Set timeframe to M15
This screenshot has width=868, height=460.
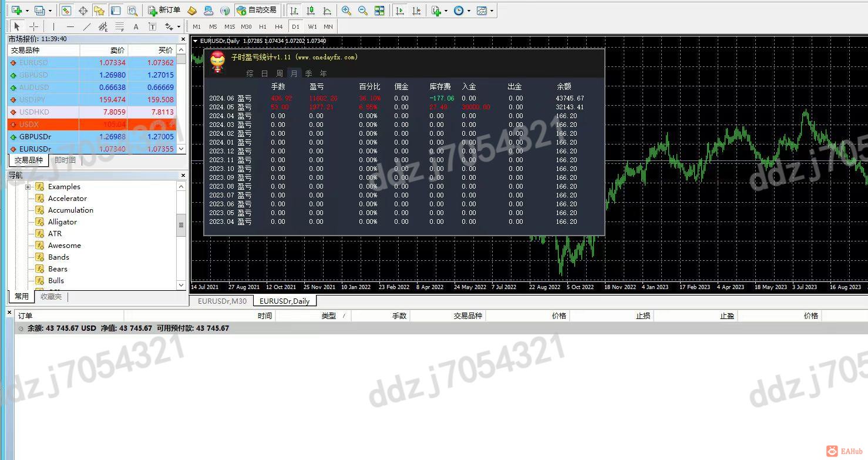[x=230, y=26]
